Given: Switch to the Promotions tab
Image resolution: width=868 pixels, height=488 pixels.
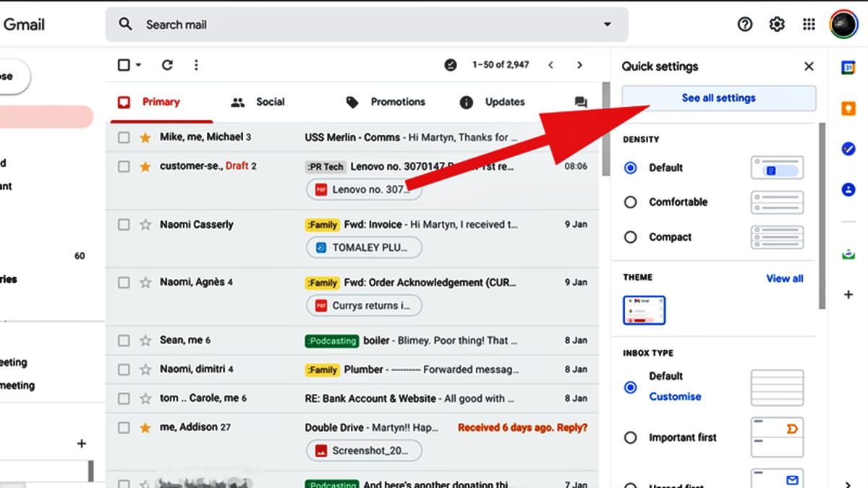Looking at the screenshot, I should pos(398,102).
